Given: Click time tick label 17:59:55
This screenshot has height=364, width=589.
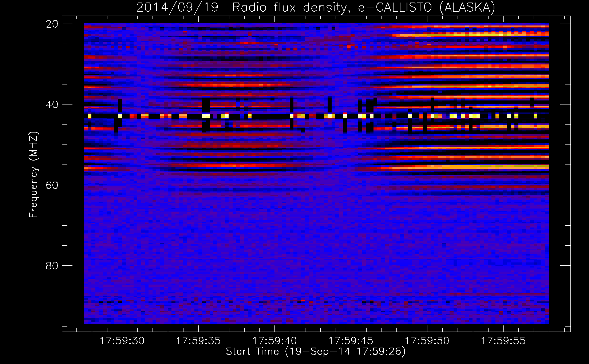Looking at the screenshot, I should (503, 341).
